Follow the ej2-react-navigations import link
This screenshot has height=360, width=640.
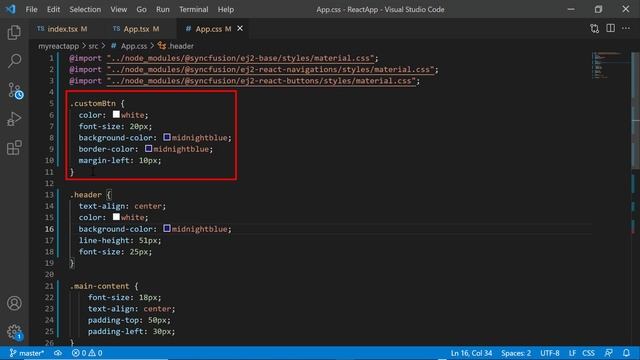[x=270, y=70]
